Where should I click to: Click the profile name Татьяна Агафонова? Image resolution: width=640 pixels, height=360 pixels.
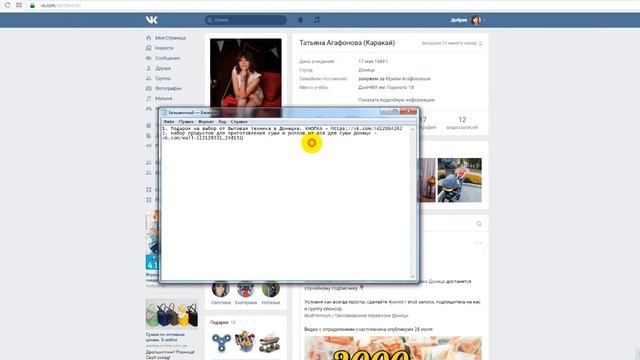(347, 43)
